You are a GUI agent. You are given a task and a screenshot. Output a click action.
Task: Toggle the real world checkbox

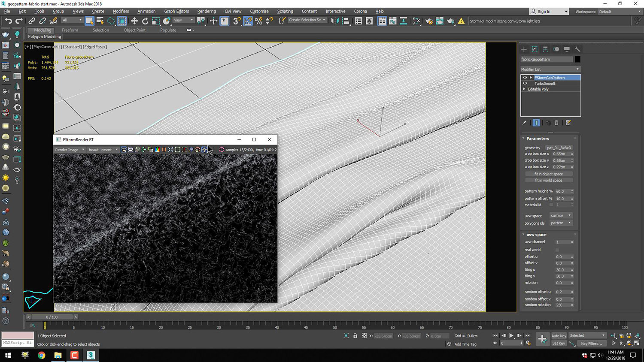coord(557,250)
